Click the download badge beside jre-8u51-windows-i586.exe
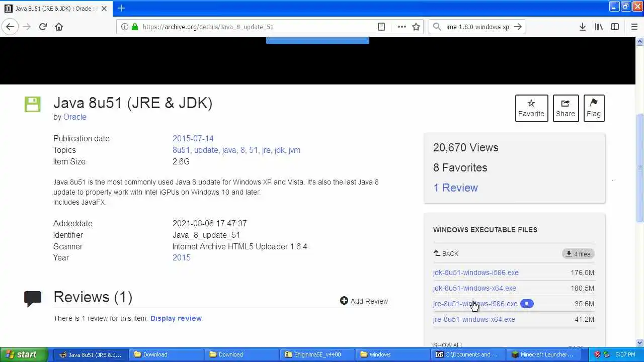Screen dimensions: 644x362 point(527,304)
